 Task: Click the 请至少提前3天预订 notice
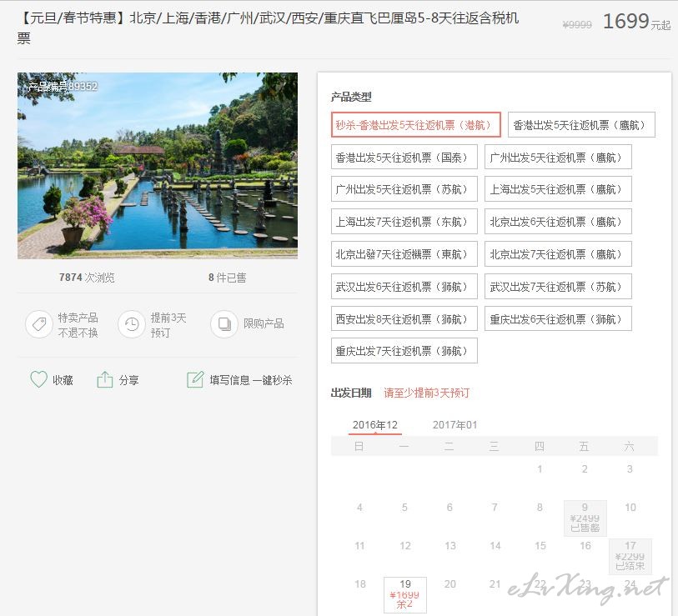[427, 393]
